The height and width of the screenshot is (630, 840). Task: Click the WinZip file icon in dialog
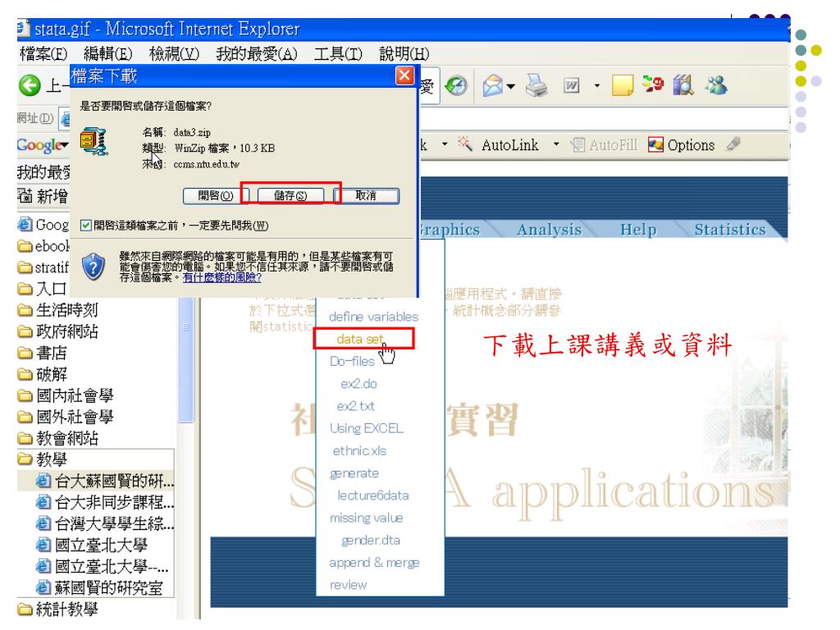94,142
